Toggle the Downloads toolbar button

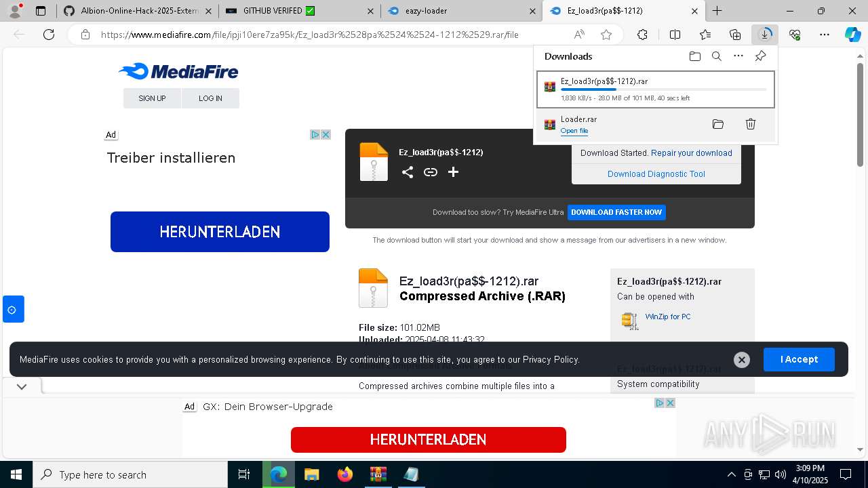(765, 35)
